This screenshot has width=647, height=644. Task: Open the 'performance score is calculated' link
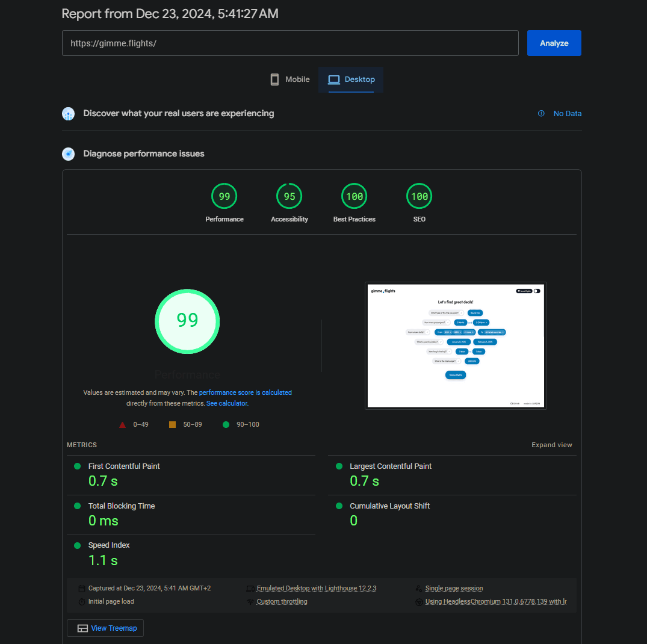coord(246,392)
